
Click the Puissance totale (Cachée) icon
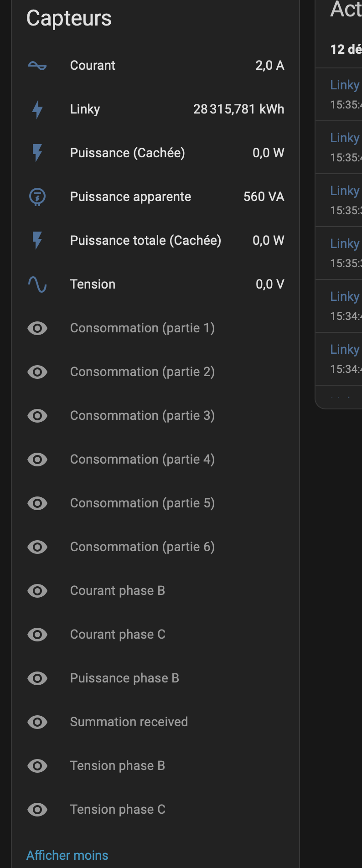[37, 240]
